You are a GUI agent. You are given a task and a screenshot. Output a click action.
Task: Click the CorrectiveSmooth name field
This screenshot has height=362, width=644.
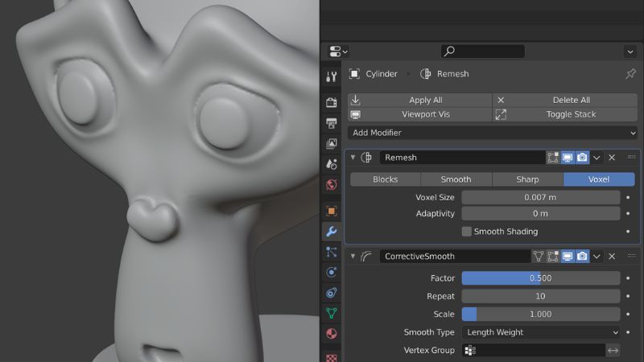coord(455,257)
